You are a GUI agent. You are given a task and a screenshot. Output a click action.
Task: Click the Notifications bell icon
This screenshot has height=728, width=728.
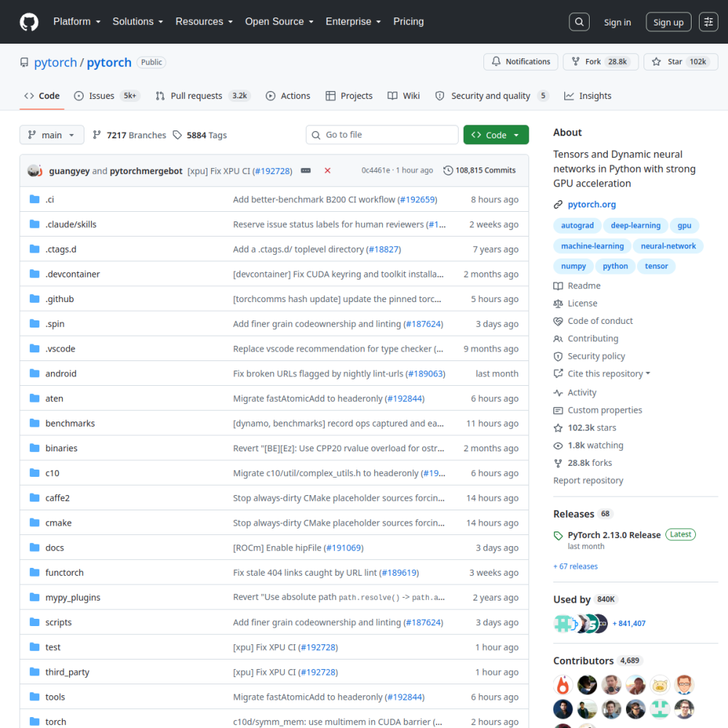coord(496,62)
